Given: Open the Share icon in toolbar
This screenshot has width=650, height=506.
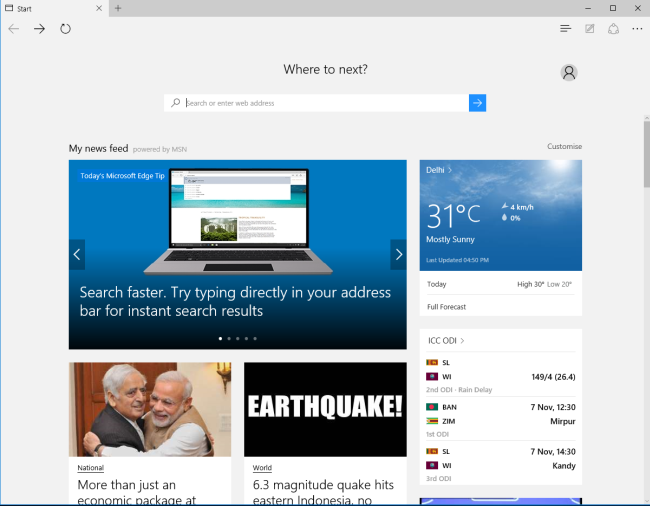Looking at the screenshot, I should point(614,29).
